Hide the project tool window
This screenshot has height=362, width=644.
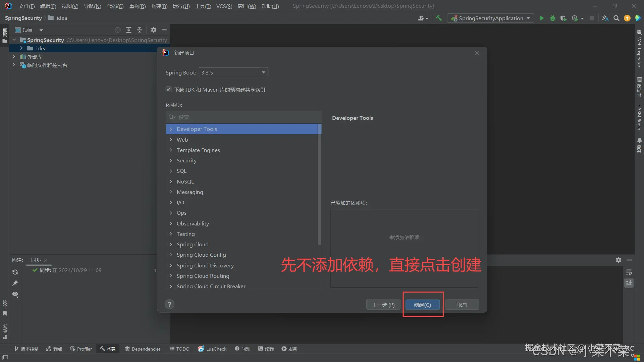164,30
